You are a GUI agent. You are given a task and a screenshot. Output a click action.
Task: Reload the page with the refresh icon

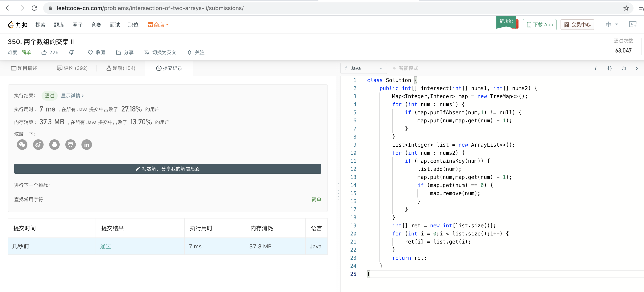tap(34, 8)
